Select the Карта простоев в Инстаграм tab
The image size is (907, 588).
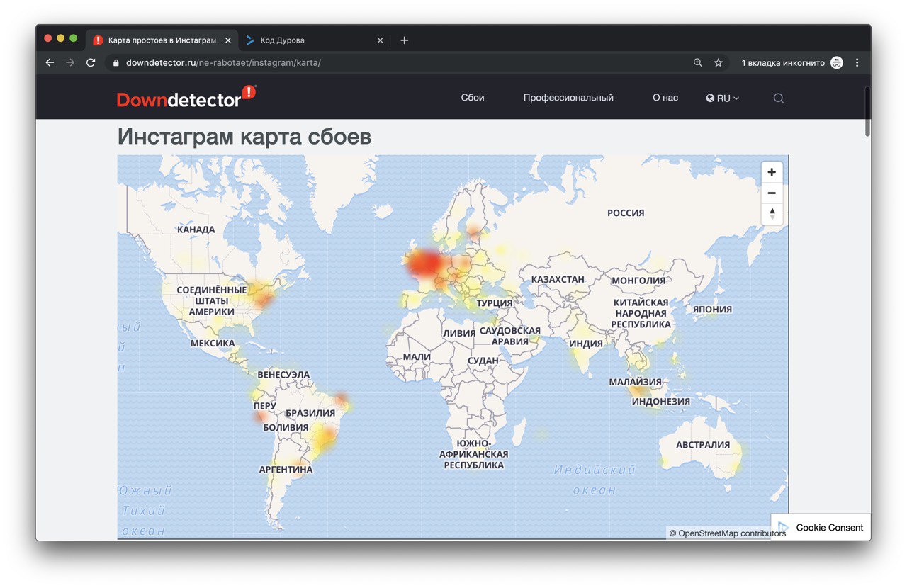coord(162,40)
